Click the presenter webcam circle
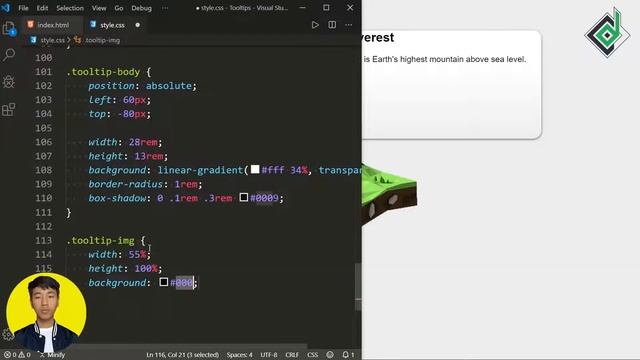This screenshot has height=360, width=640. (x=46, y=313)
